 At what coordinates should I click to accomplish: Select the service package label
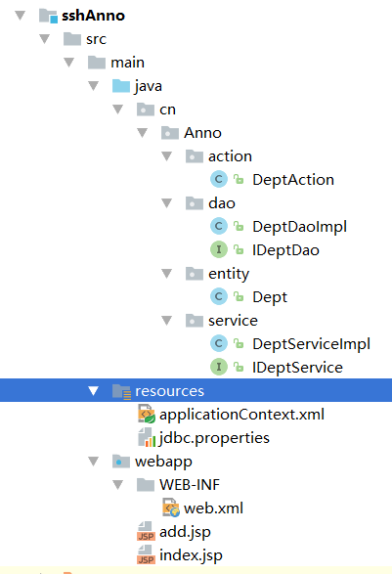click(234, 321)
